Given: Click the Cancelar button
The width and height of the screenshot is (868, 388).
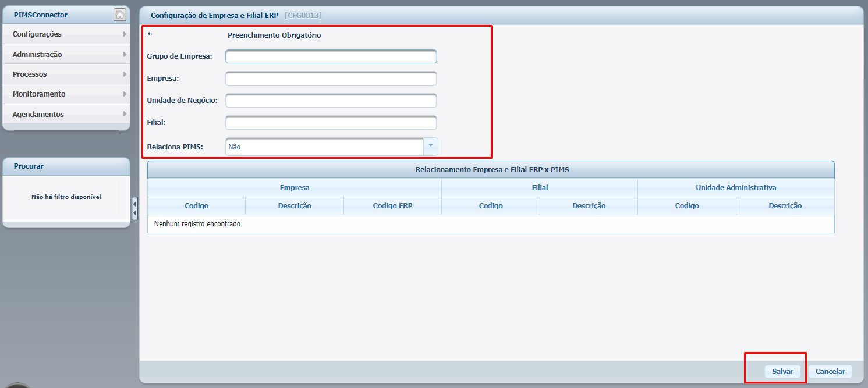Looking at the screenshot, I should tap(830, 371).
